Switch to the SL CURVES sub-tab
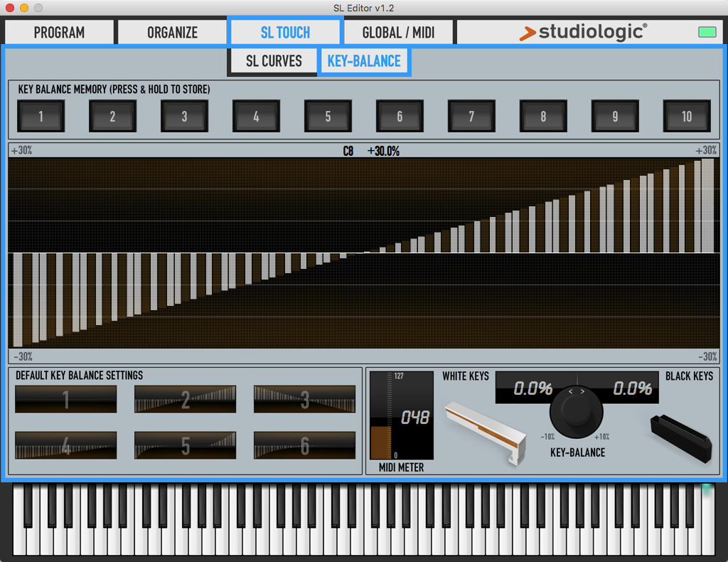This screenshot has width=728, height=562. click(274, 61)
